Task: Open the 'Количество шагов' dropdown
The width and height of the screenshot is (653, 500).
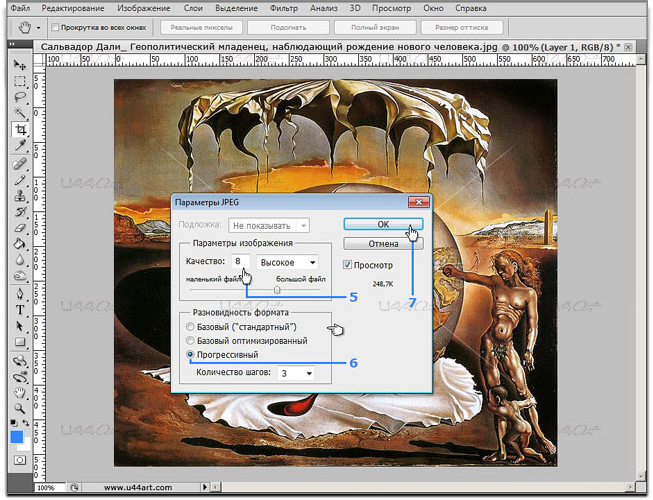Action: pos(296,373)
